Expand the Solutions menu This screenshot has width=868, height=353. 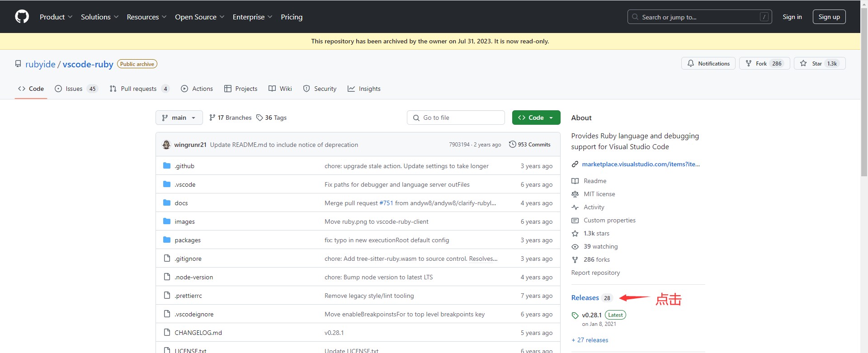(99, 17)
